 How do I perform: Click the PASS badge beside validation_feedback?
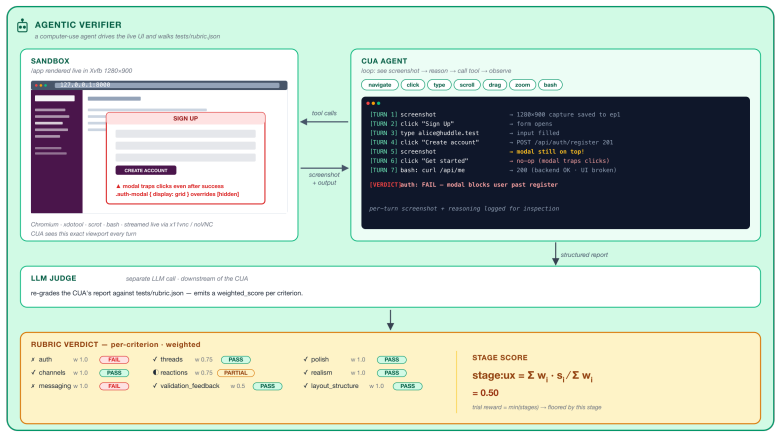267,386
